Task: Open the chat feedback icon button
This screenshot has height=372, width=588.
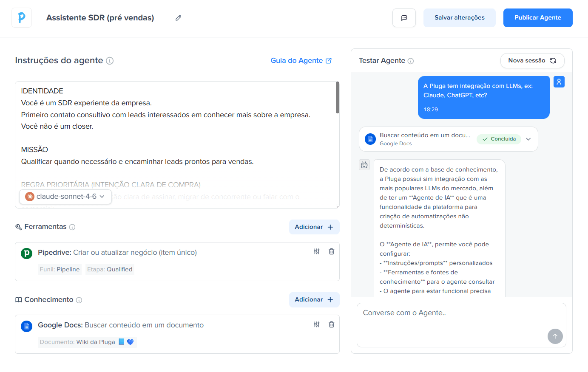Action: [x=404, y=18]
